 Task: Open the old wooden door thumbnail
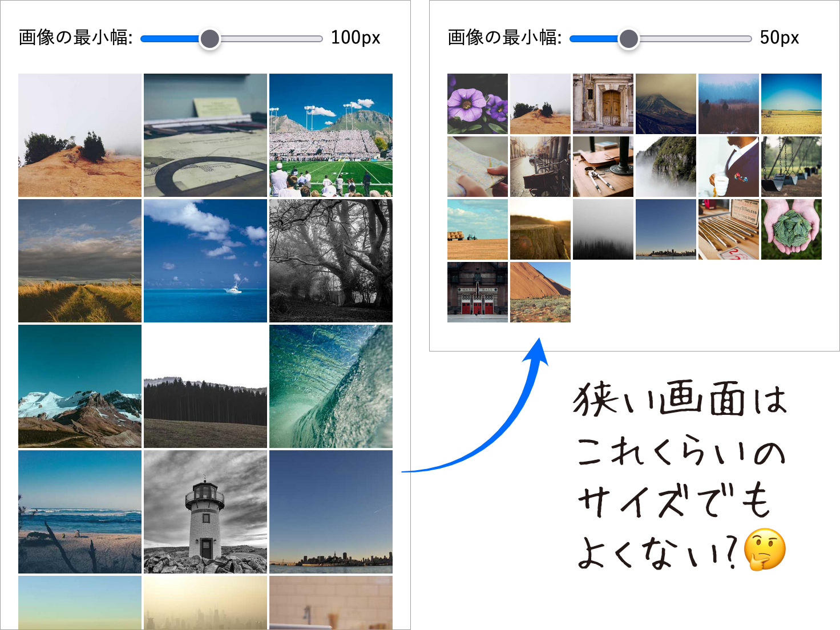pyautogui.click(x=603, y=104)
